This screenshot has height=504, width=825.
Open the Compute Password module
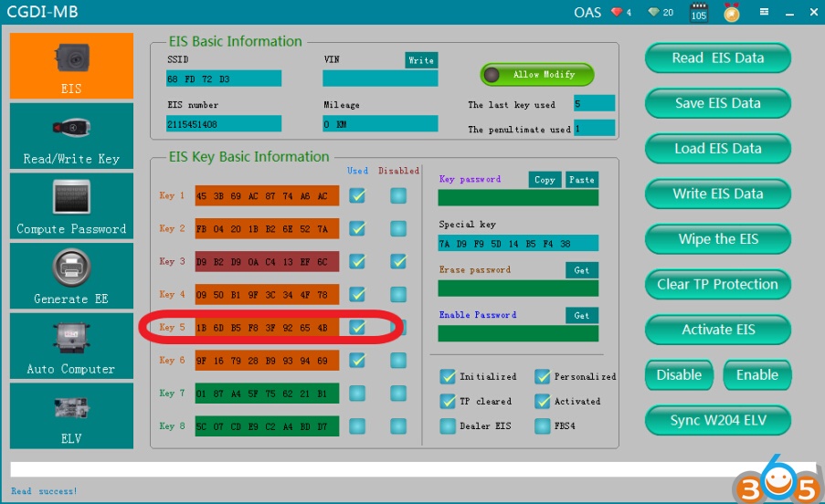[x=71, y=206]
